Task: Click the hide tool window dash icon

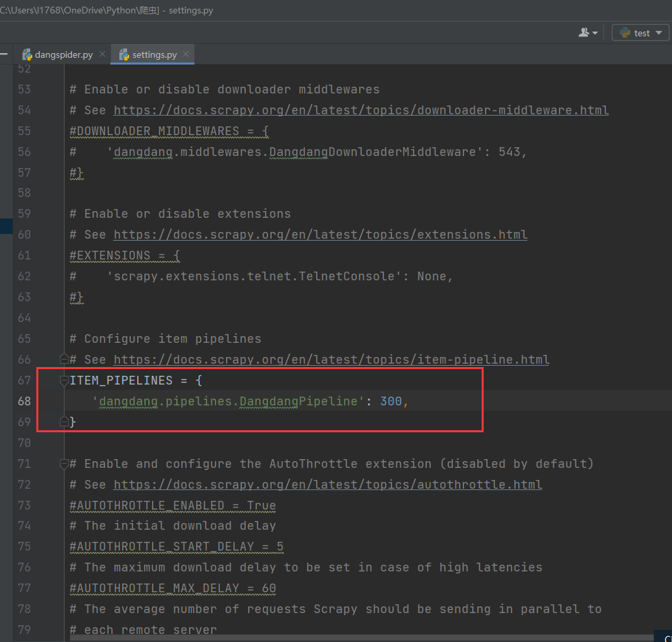Action: tap(4, 54)
